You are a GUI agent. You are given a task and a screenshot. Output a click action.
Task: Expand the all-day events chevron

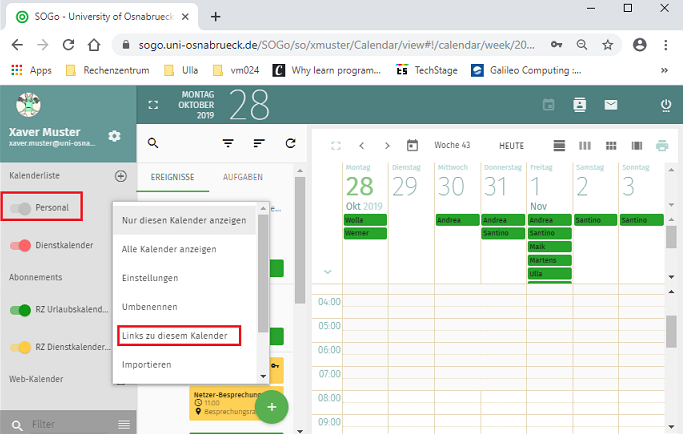[x=327, y=271]
